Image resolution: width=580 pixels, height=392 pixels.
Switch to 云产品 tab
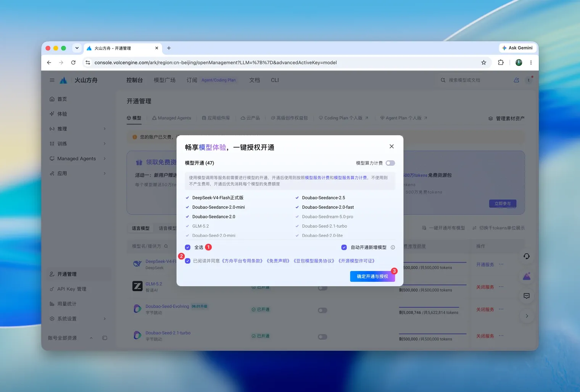click(250, 118)
